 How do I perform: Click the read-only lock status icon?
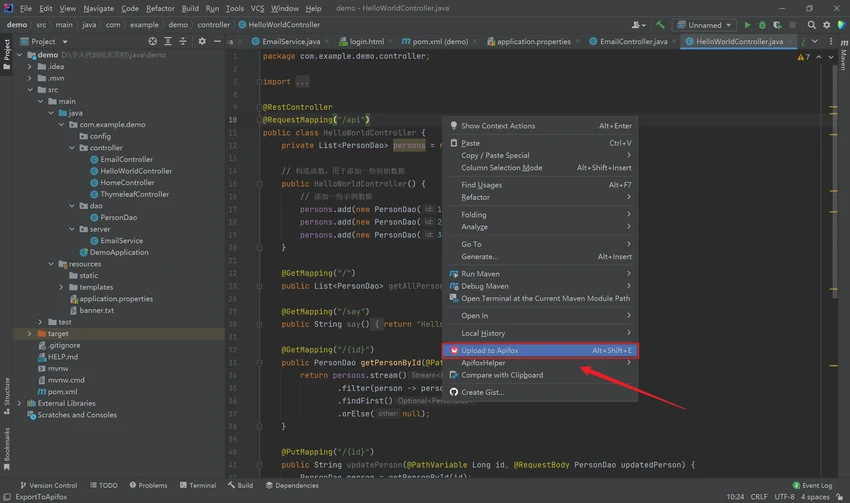pyautogui.click(x=839, y=496)
